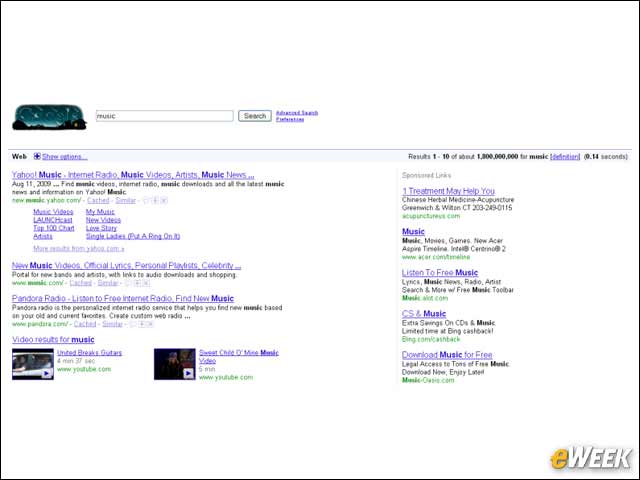Open 1 Treatment May Help You ad
The height and width of the screenshot is (480, 640).
click(448, 191)
